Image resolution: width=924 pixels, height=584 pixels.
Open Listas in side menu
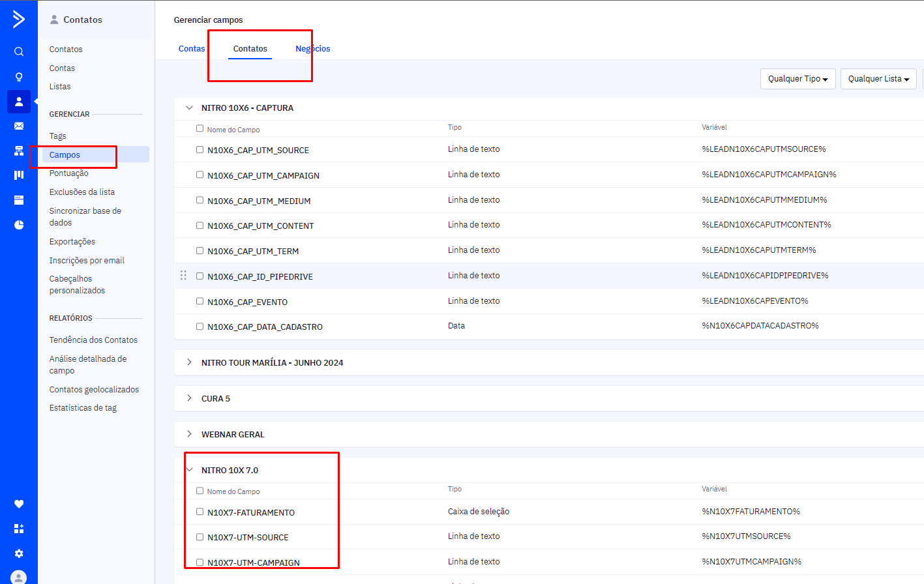[60, 87]
